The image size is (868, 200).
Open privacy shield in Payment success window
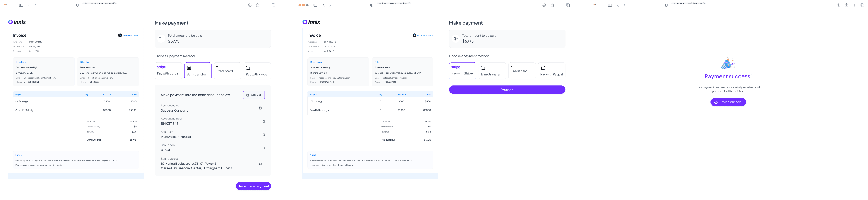coord(666,5)
